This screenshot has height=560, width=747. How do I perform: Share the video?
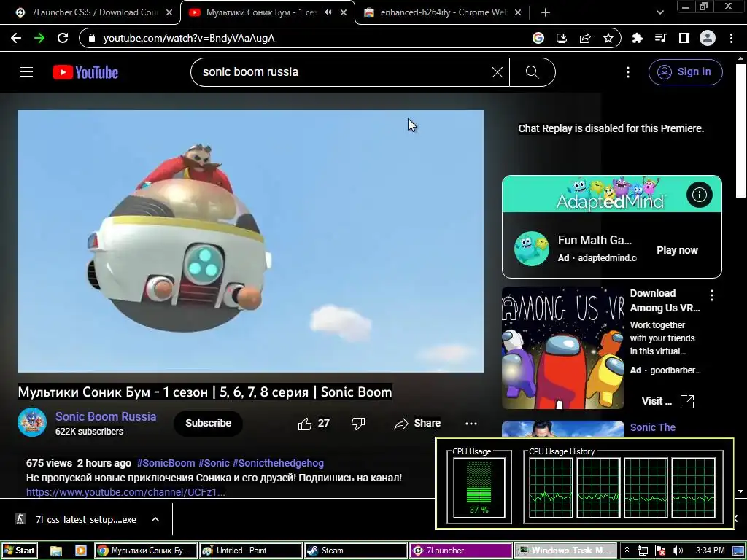click(x=417, y=424)
